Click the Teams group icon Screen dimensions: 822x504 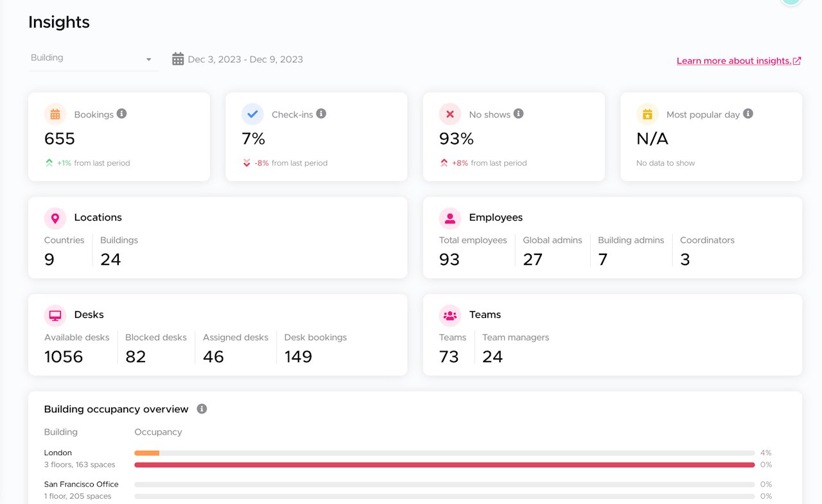(450, 315)
